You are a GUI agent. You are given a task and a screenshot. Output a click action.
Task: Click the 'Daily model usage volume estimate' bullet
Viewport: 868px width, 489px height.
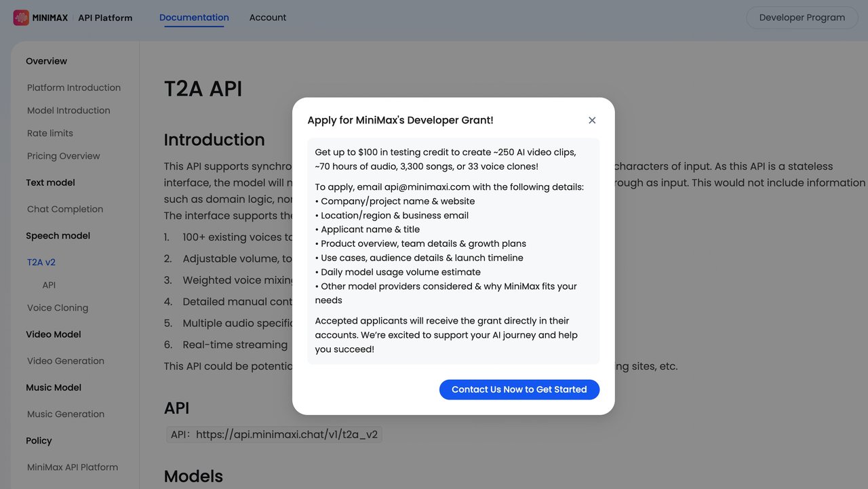[x=398, y=272]
